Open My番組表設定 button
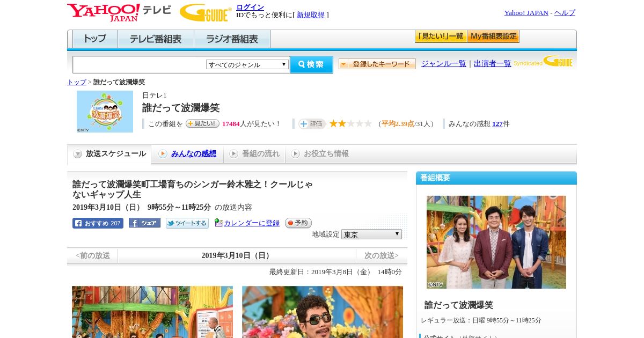Screen dimensions: 644x338 (x=493, y=36)
